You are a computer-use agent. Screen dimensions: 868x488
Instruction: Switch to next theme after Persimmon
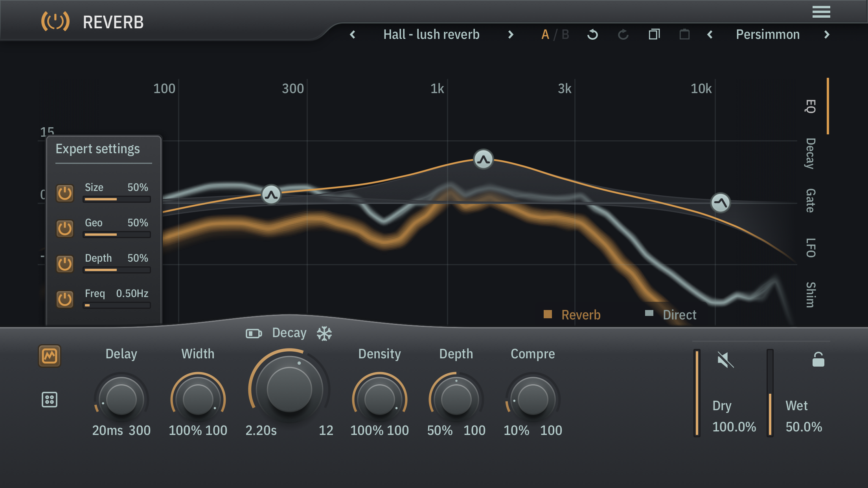827,35
